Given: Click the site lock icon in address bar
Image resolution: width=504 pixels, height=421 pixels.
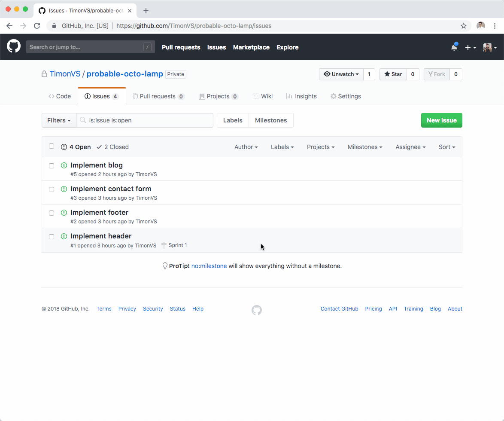Looking at the screenshot, I should pyautogui.click(x=54, y=26).
